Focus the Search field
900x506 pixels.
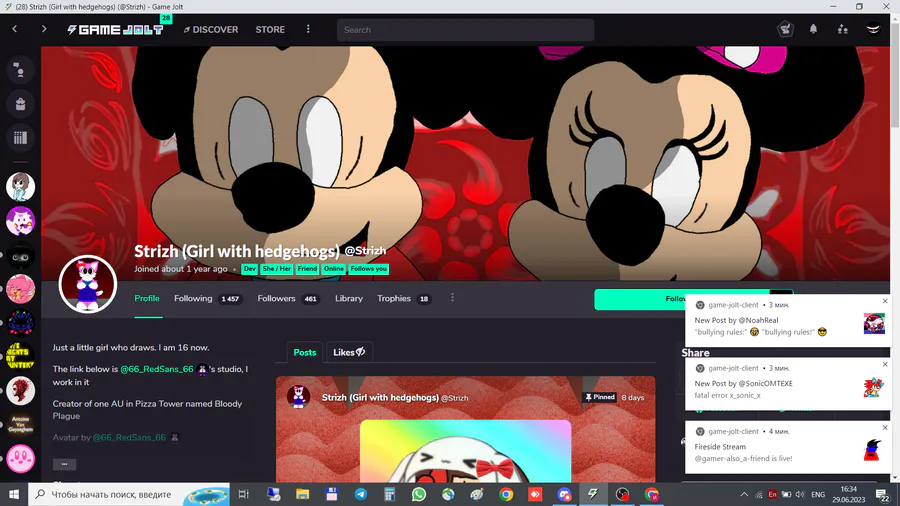click(465, 30)
